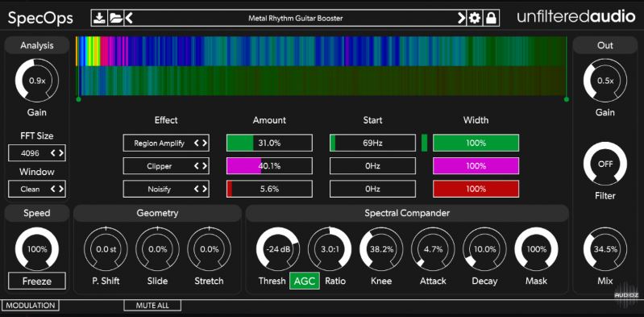Go to next preset arrow
644x317 pixels.
tap(462, 18)
